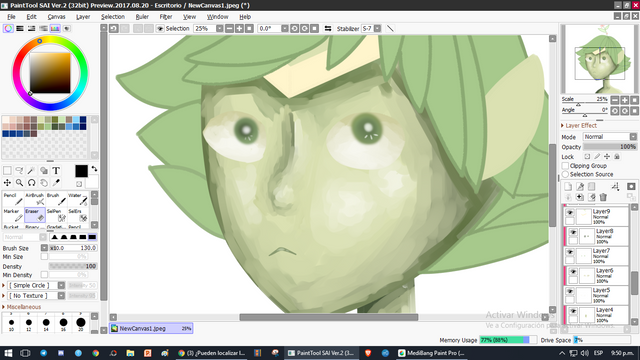
Task: Choose the Marker tool
Action: click(13, 215)
